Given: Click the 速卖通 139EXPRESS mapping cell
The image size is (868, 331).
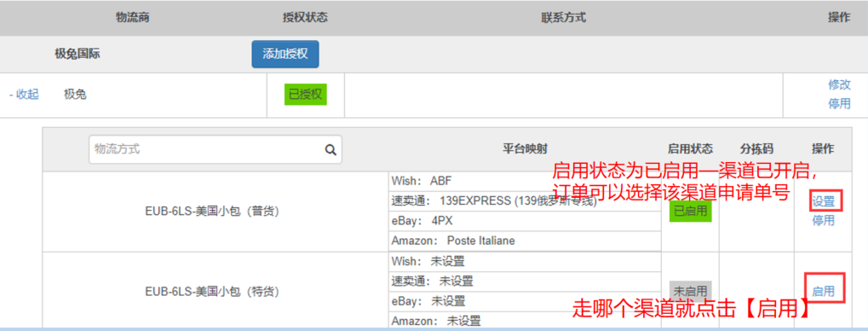Looking at the screenshot, I should point(526,201).
